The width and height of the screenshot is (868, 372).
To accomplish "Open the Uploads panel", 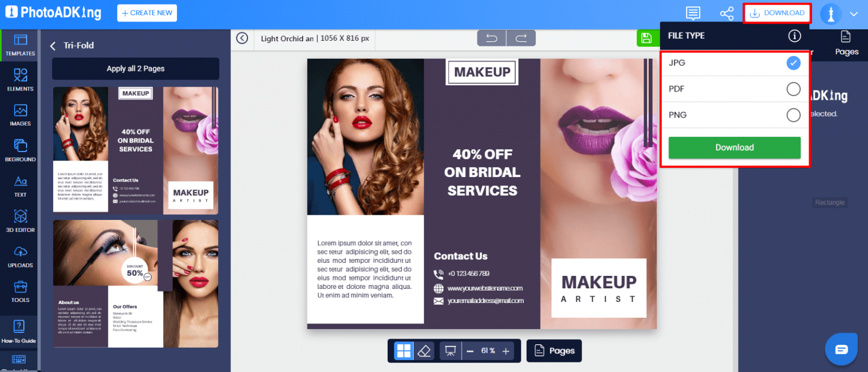I will [x=19, y=257].
